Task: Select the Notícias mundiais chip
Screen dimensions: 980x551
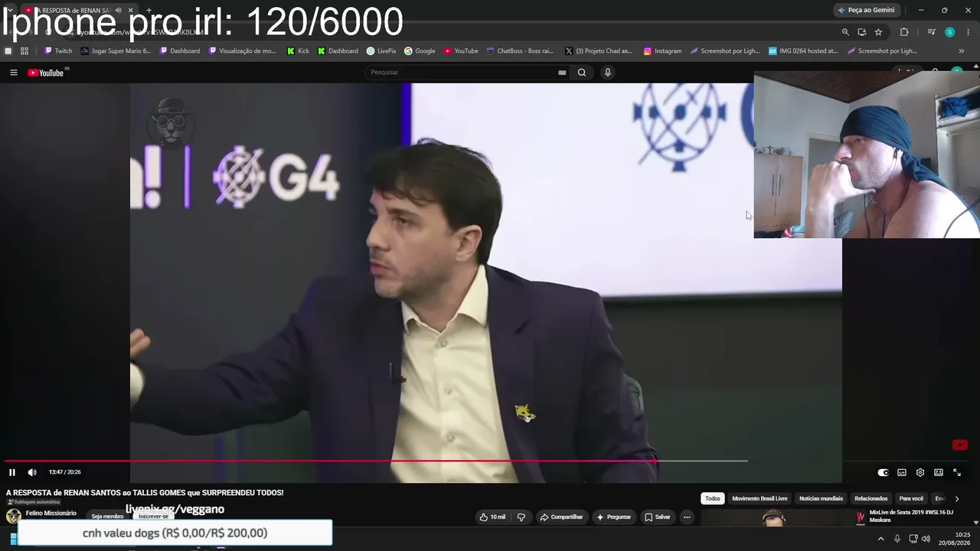Action: coord(821,499)
